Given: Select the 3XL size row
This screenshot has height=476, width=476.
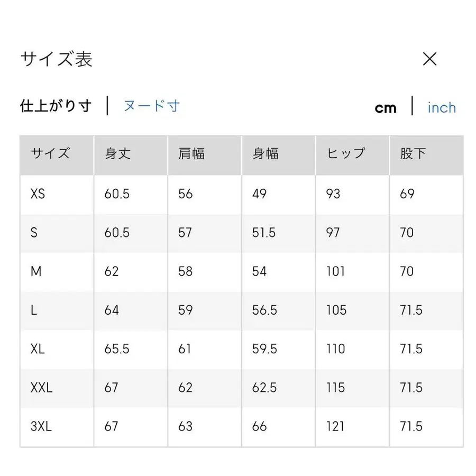Looking at the screenshot, I should click(x=40, y=426).
